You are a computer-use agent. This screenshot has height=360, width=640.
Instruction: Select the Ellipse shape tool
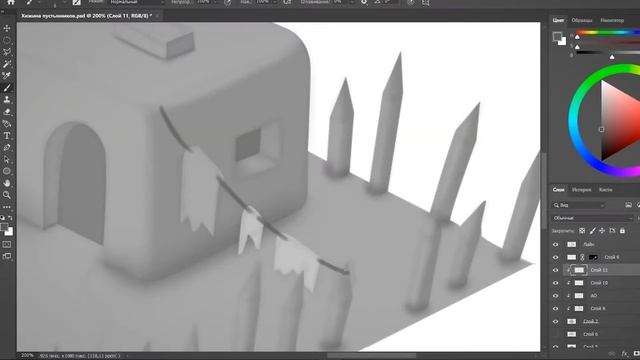coord(7,171)
